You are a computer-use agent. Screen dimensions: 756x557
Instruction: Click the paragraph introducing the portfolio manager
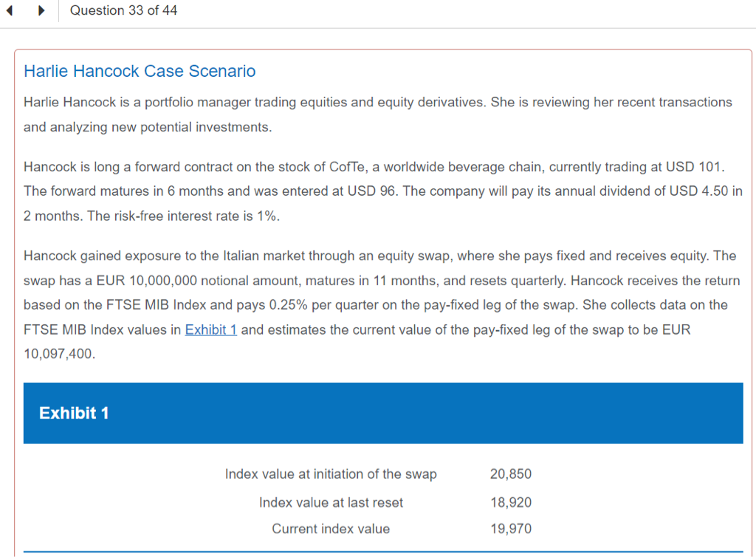[377, 115]
